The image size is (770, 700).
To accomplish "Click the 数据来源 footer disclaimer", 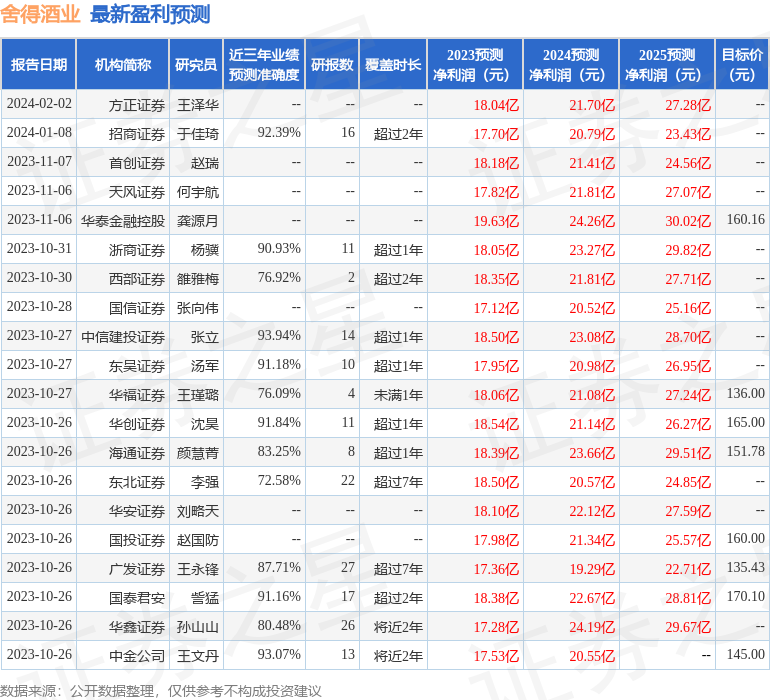I will tap(161, 691).
